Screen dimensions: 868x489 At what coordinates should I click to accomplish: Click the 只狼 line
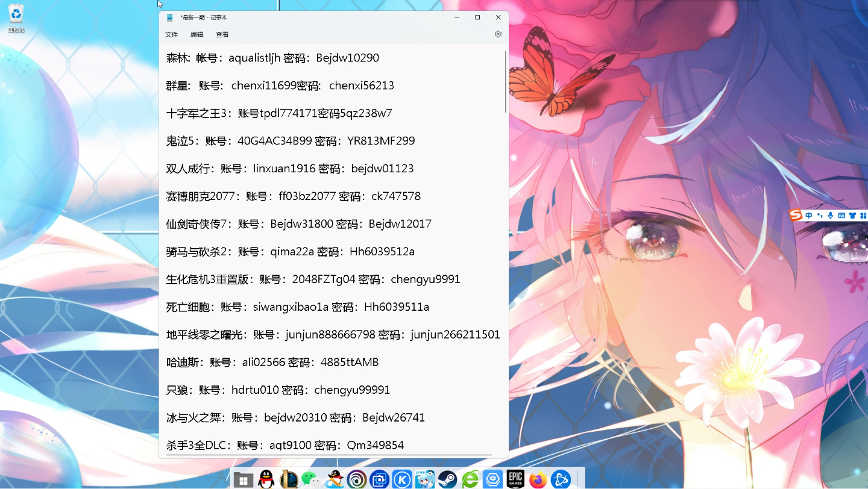(x=278, y=390)
